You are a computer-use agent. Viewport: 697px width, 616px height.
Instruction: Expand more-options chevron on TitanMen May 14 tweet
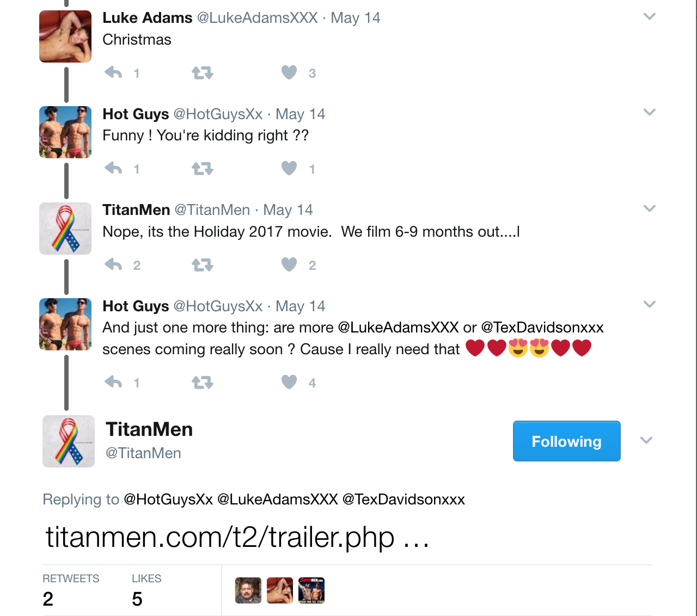(649, 208)
